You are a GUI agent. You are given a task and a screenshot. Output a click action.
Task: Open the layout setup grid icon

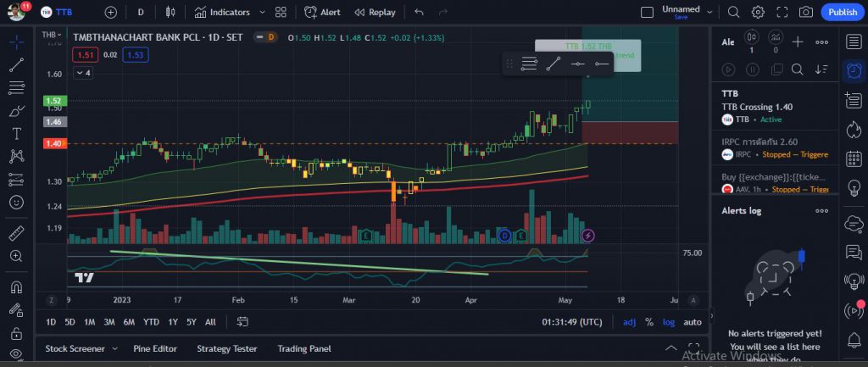(x=281, y=12)
